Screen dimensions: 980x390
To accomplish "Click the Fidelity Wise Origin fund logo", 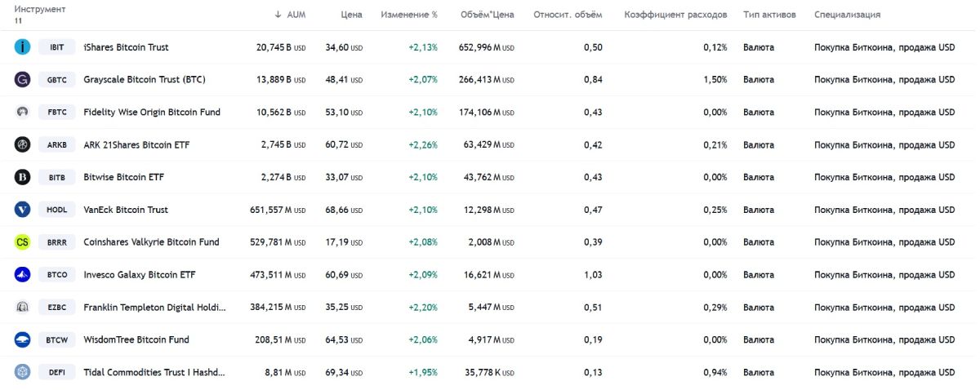I will [x=23, y=112].
